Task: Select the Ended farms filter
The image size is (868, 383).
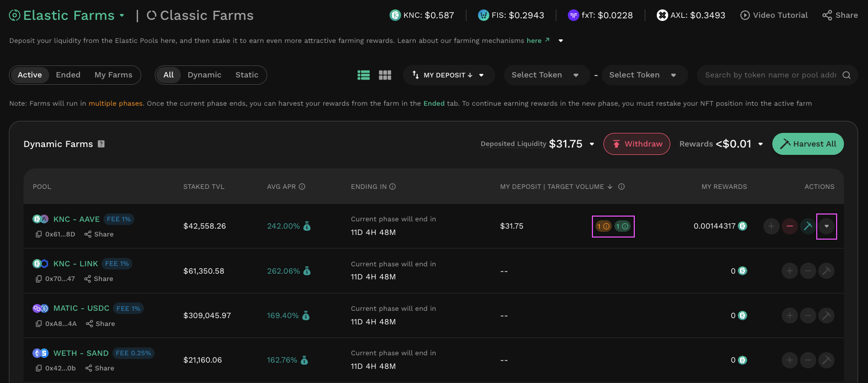Action: point(68,75)
